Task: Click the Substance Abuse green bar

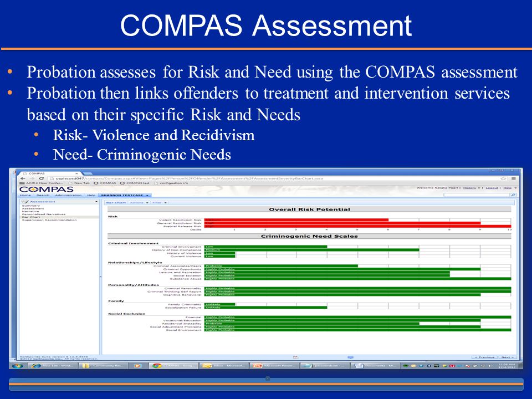Action: [357, 279]
